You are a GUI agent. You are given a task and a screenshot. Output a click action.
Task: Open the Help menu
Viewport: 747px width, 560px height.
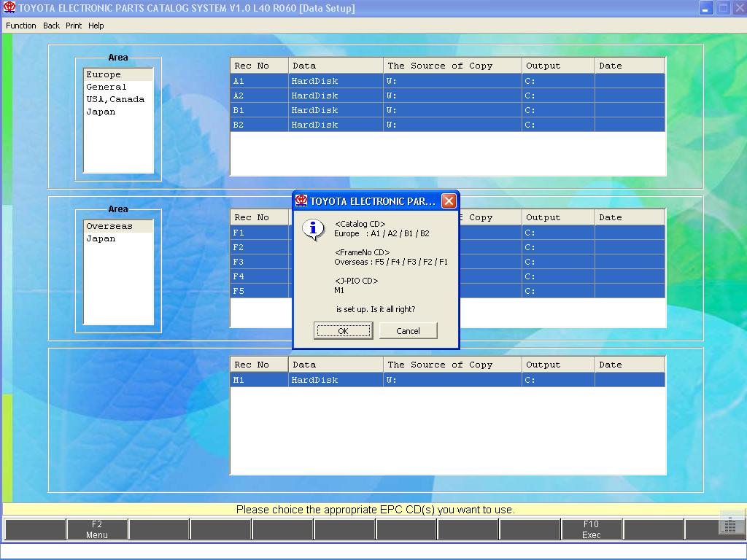click(x=96, y=26)
